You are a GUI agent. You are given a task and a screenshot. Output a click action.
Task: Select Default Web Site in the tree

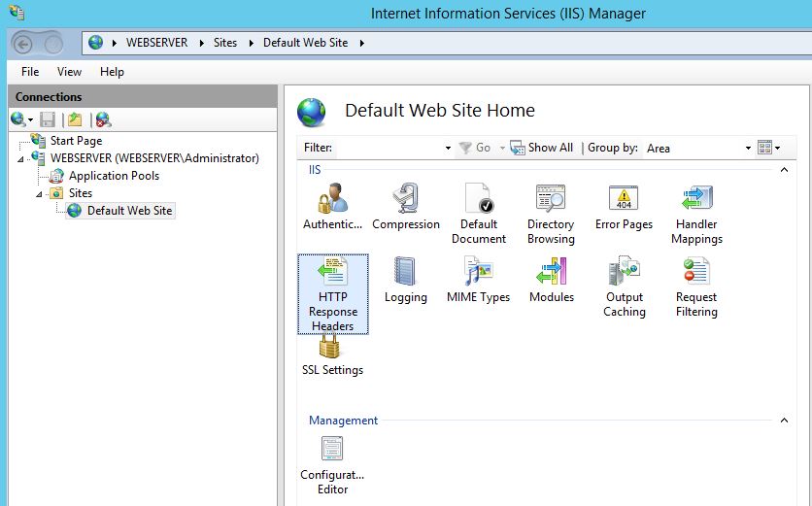(129, 211)
